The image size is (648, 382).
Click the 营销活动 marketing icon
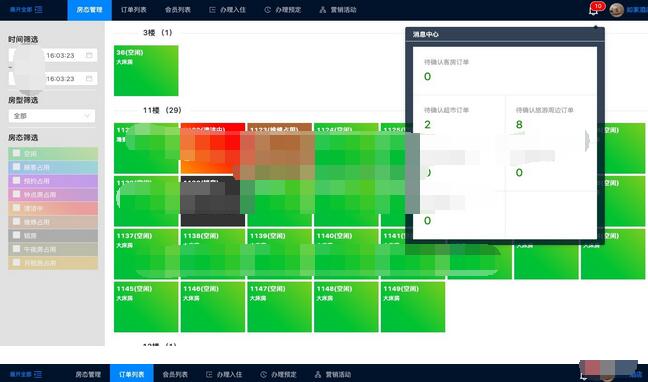323,10
